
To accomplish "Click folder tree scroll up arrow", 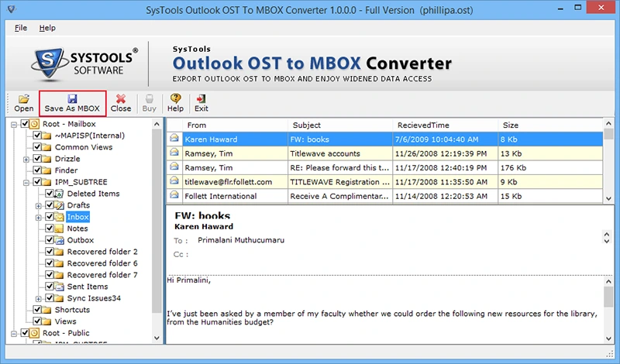I will click(157, 124).
